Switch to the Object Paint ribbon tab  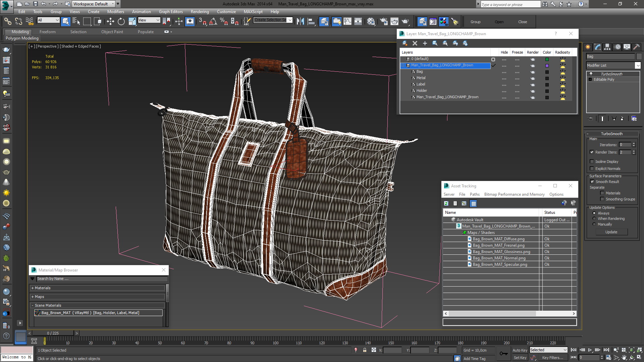[x=112, y=32]
